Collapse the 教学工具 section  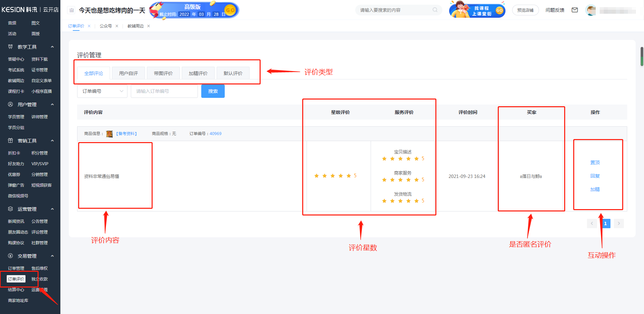(x=52, y=47)
